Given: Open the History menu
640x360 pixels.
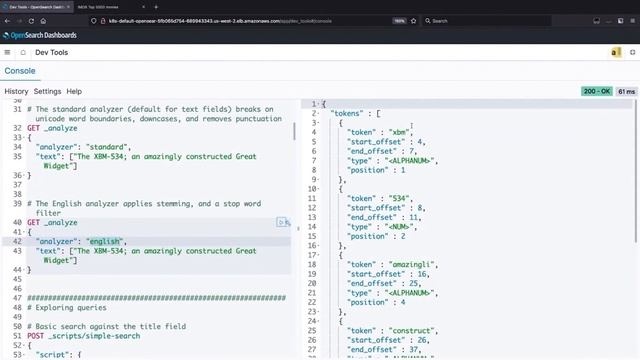Looking at the screenshot, I should coord(16,91).
